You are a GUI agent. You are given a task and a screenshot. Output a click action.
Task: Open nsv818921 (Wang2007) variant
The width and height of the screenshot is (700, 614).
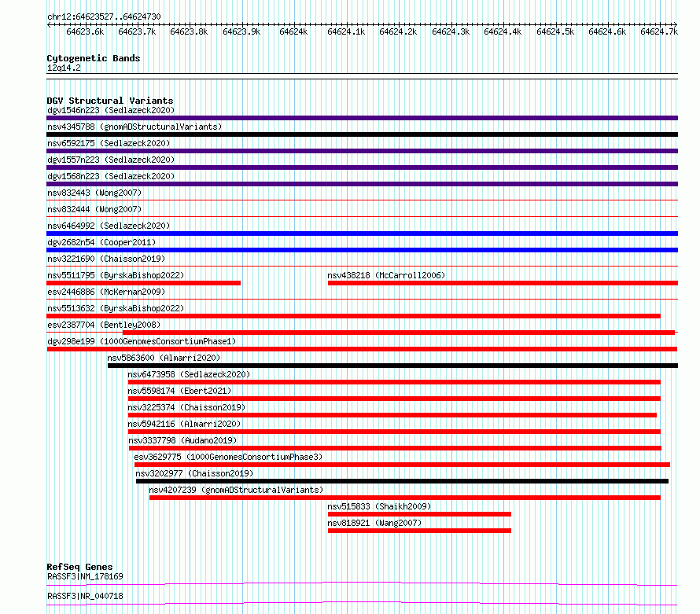(x=374, y=523)
